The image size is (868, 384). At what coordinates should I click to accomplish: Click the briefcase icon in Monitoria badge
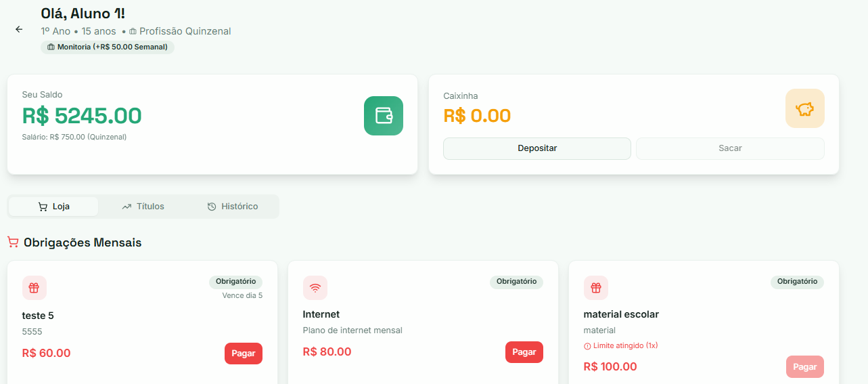pyautogui.click(x=51, y=47)
